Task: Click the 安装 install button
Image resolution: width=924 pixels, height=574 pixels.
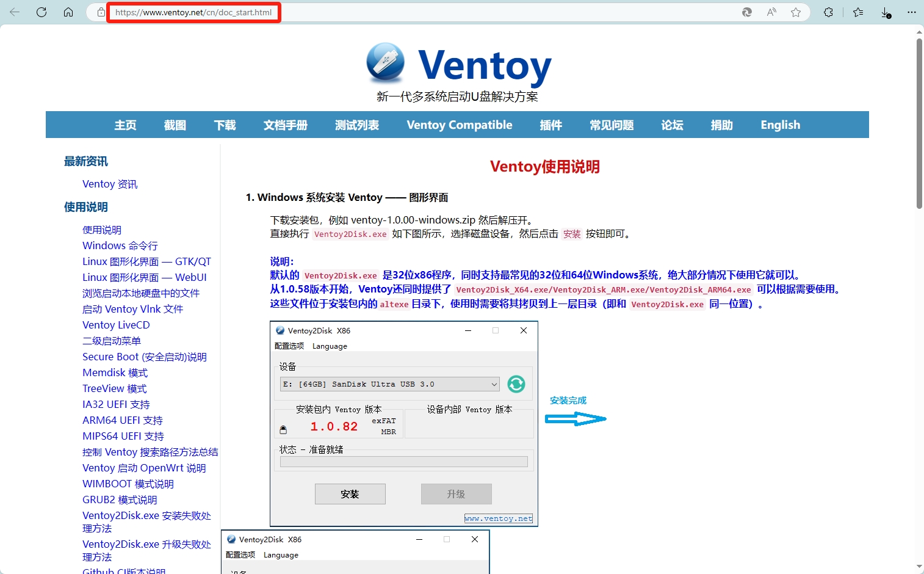Action: (350, 494)
